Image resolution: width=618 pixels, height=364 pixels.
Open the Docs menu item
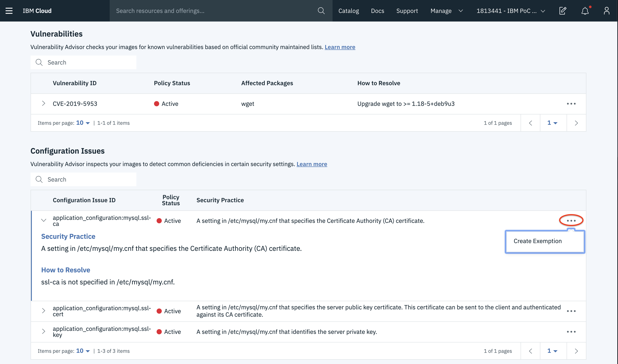click(x=378, y=11)
